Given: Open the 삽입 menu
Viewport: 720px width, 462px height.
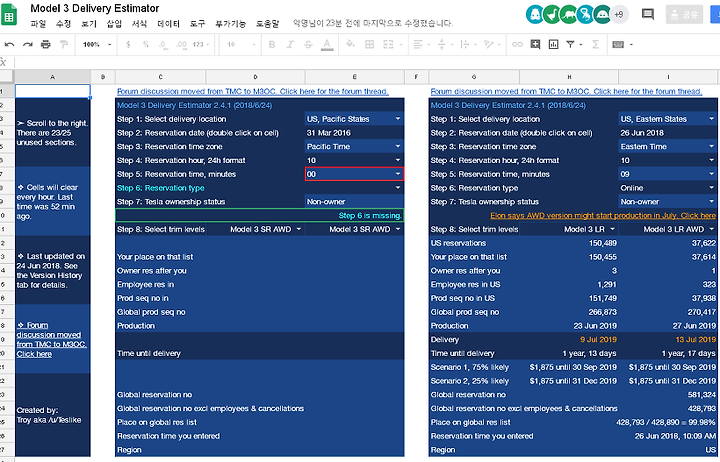Looking at the screenshot, I should click(x=114, y=23).
